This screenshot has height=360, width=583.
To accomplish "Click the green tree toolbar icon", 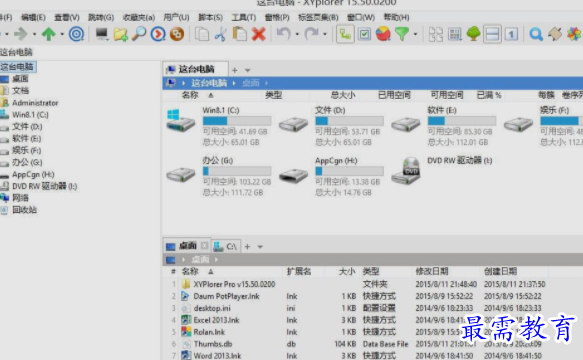I will pos(473,34).
